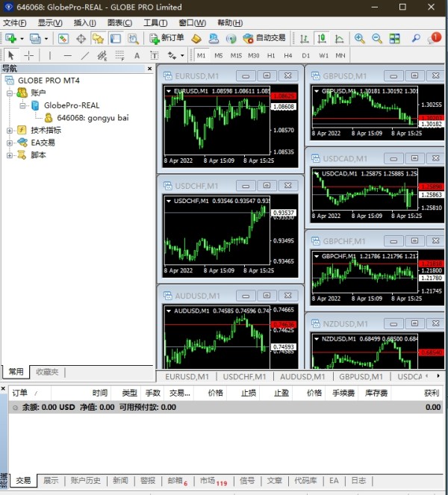
Task: Open the arrows objects dropdown
Action: click(x=182, y=56)
